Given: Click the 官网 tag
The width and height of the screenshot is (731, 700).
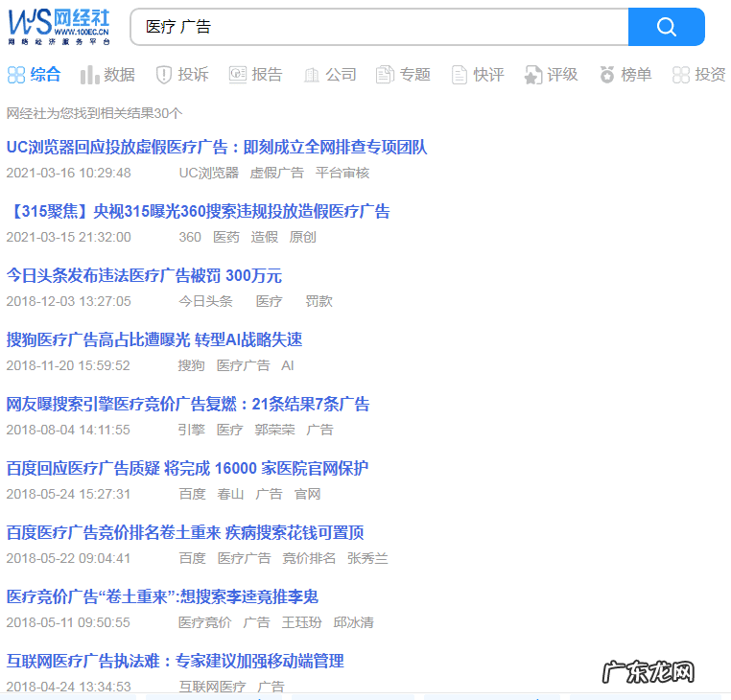Looking at the screenshot, I should coord(307,495).
